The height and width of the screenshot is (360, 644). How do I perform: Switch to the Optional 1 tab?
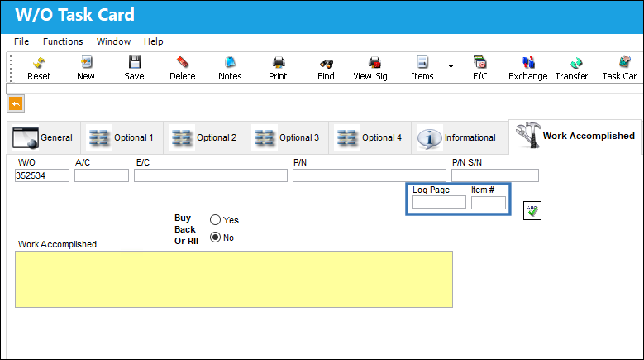[122, 137]
